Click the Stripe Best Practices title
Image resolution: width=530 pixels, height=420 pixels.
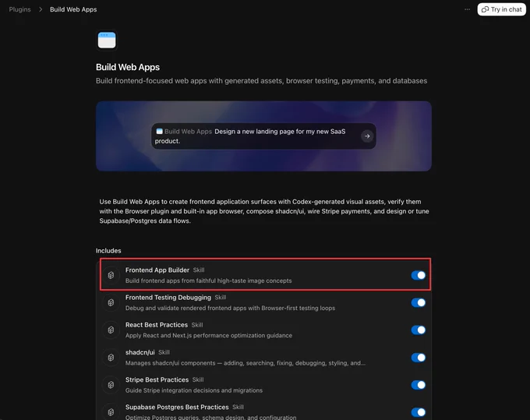[157, 379]
